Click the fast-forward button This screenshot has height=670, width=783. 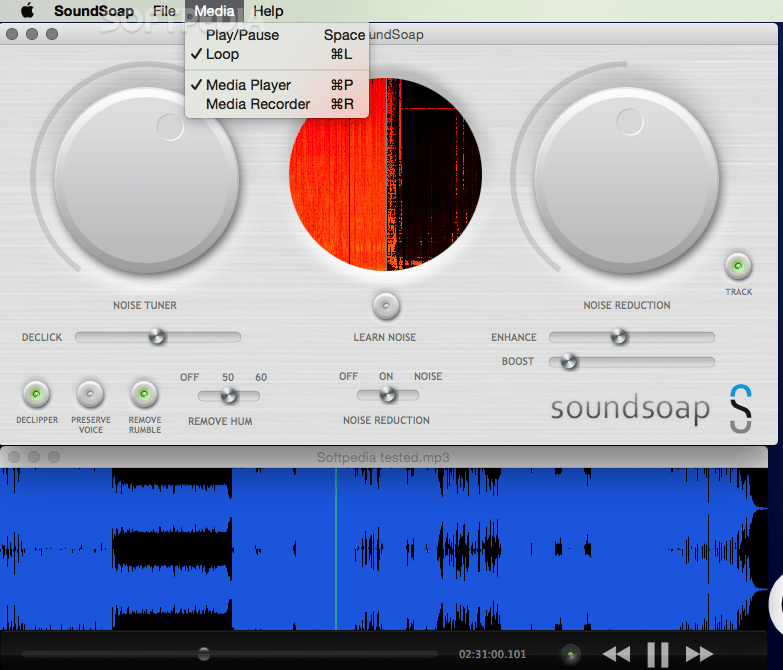pos(699,654)
